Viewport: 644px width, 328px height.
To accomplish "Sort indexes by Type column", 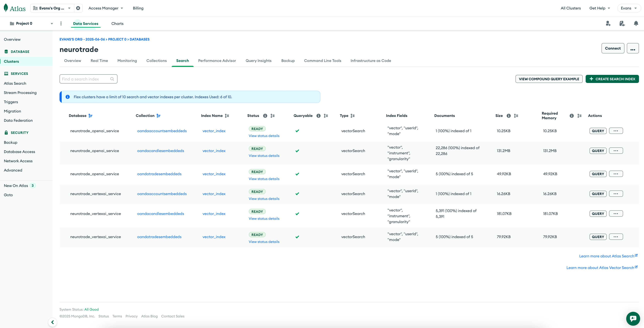I will 353,116.
